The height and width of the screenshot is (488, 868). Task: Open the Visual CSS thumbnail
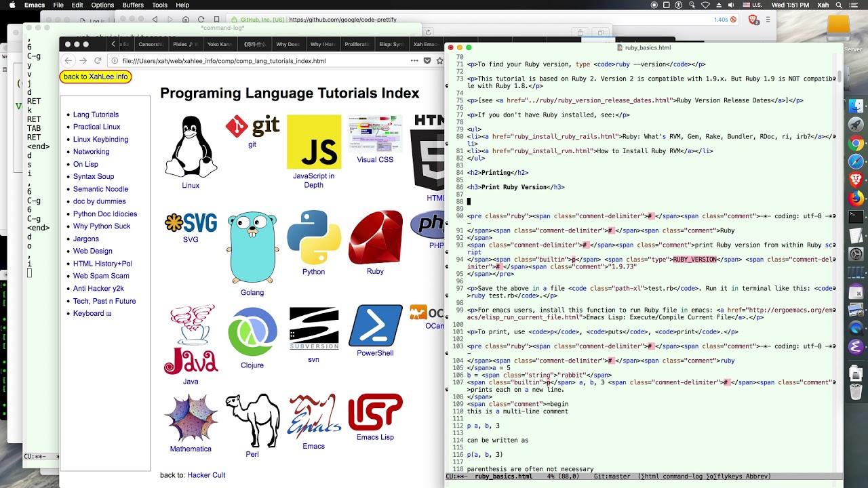click(375, 134)
